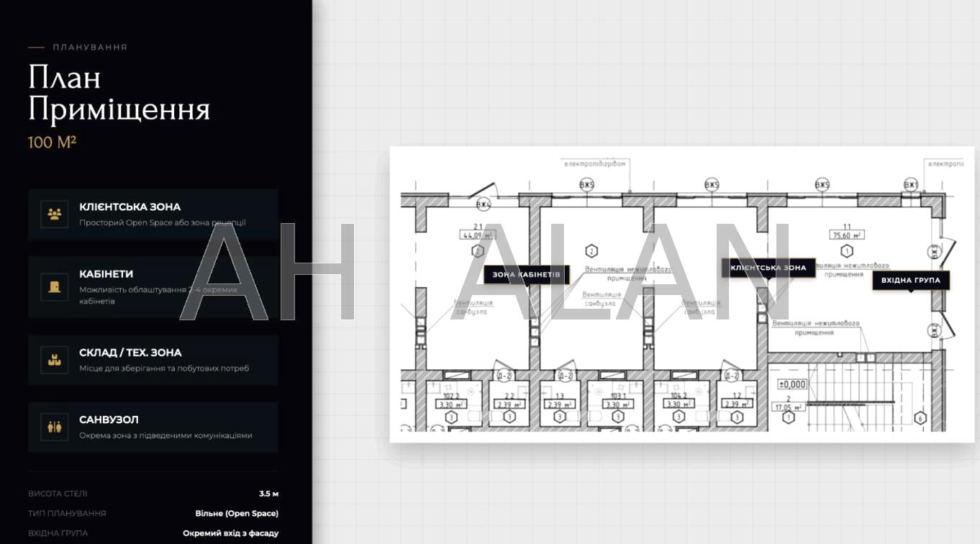Click the Окремий вхід з фасаду value
Screen dimensions: 980x544
[x=231, y=533]
